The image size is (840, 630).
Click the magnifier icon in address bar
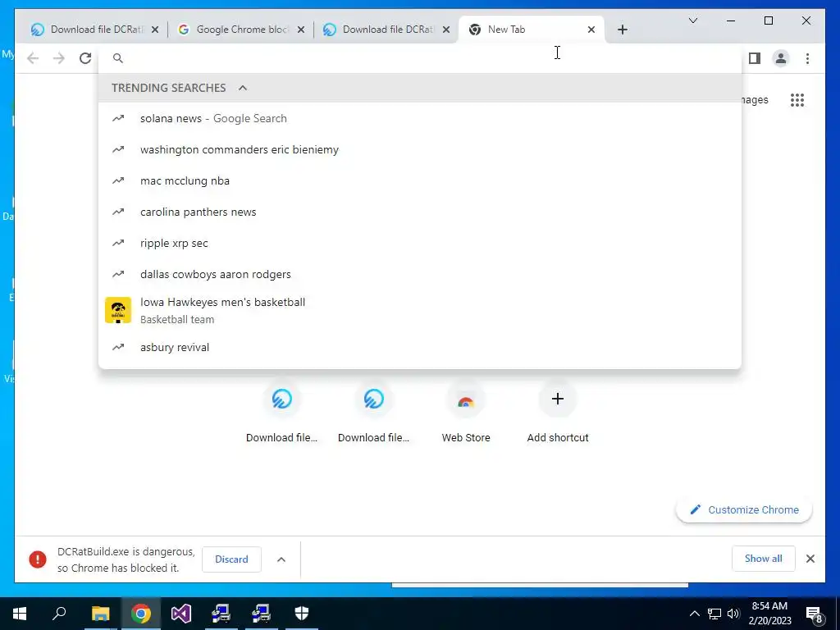(x=118, y=58)
